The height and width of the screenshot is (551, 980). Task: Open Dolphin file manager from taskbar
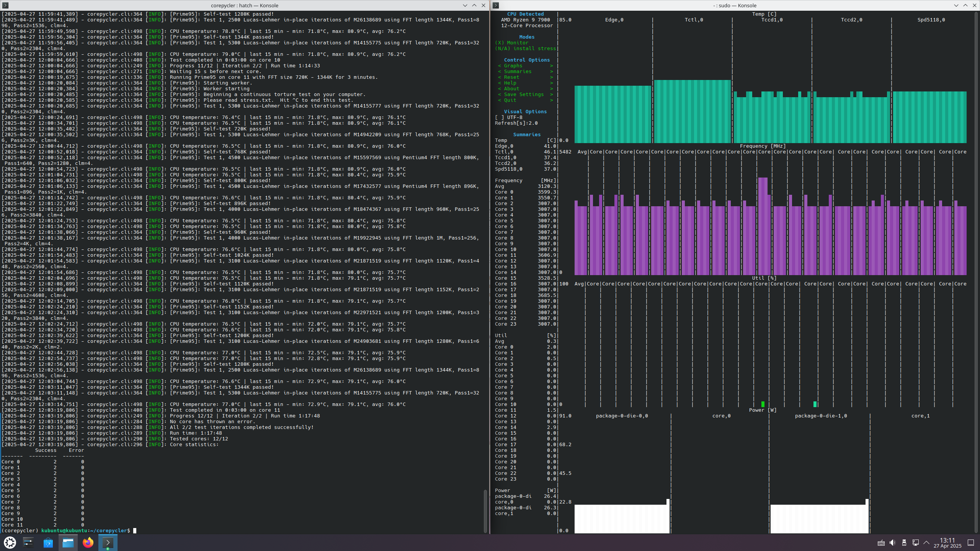[68, 542]
